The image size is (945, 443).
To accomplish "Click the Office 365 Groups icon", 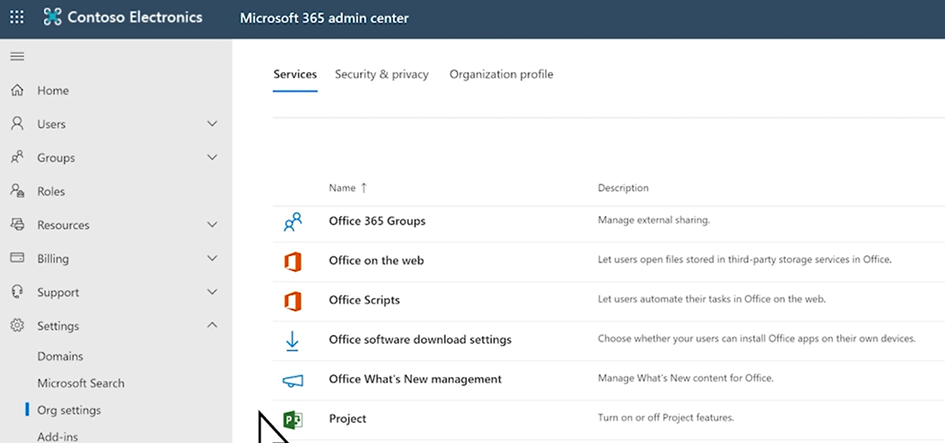I will coord(292,223).
